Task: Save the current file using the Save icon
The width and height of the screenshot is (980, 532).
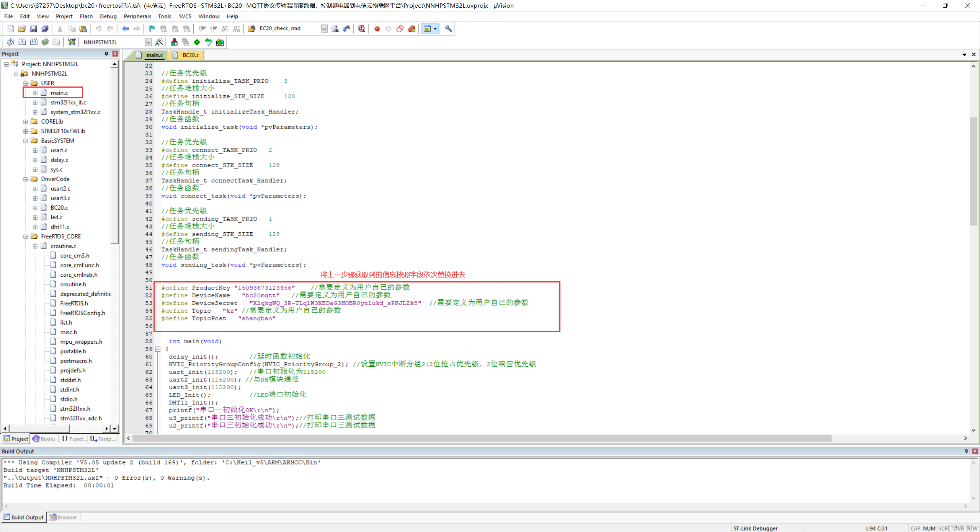Action: [34, 29]
